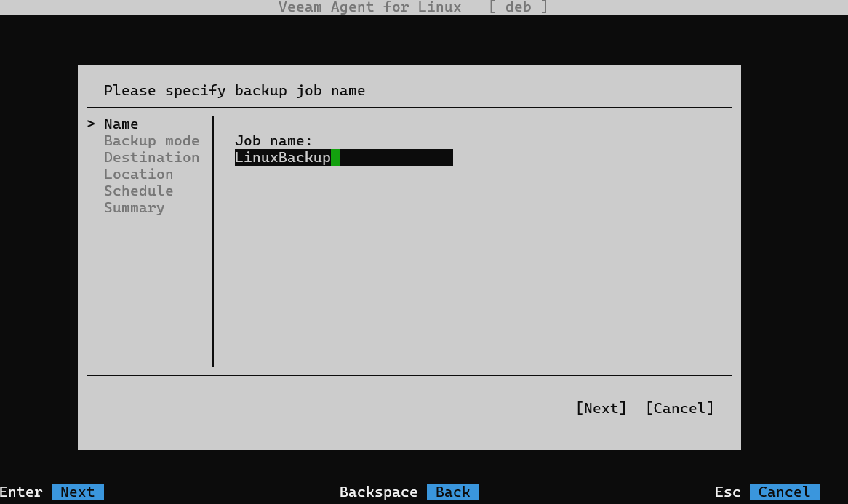Click the green cursor after LinuxBackup
This screenshot has height=504, width=848.
[335, 158]
